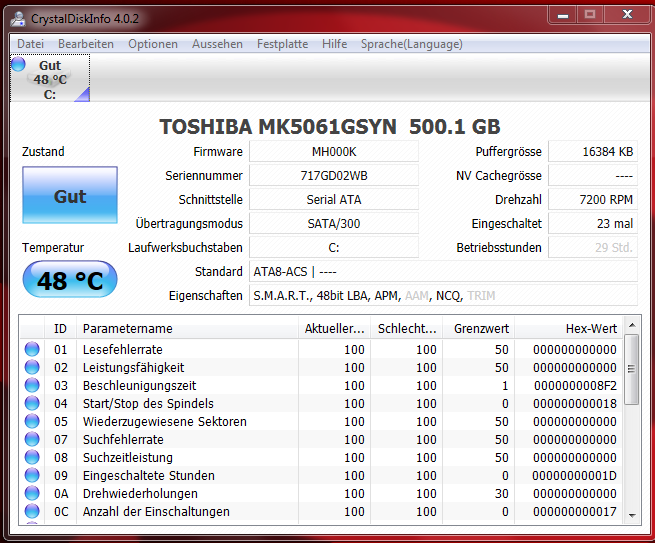Click the blue status orb of drive C: tab
Image resolution: width=655 pixels, height=543 pixels.
click(18, 64)
